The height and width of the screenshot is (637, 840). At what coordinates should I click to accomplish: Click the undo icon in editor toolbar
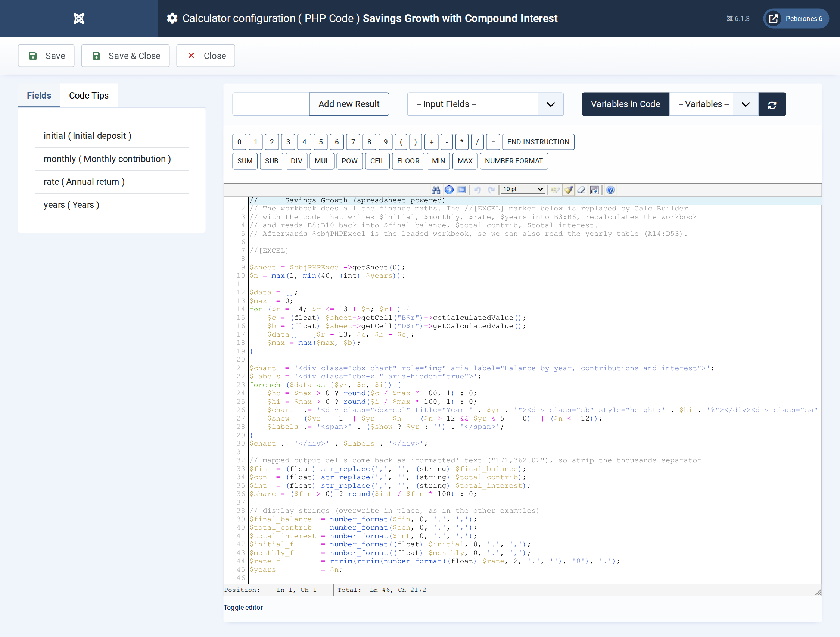click(x=478, y=190)
